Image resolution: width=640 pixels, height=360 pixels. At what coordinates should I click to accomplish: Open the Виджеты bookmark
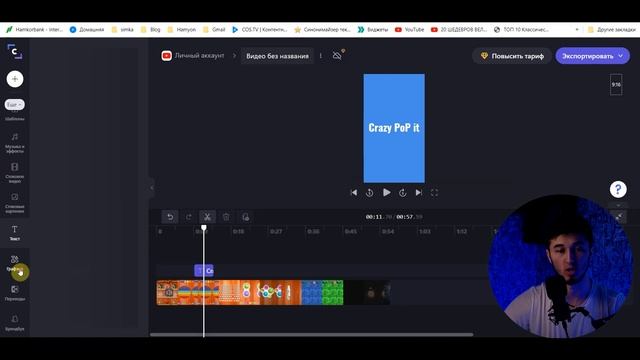(x=373, y=29)
